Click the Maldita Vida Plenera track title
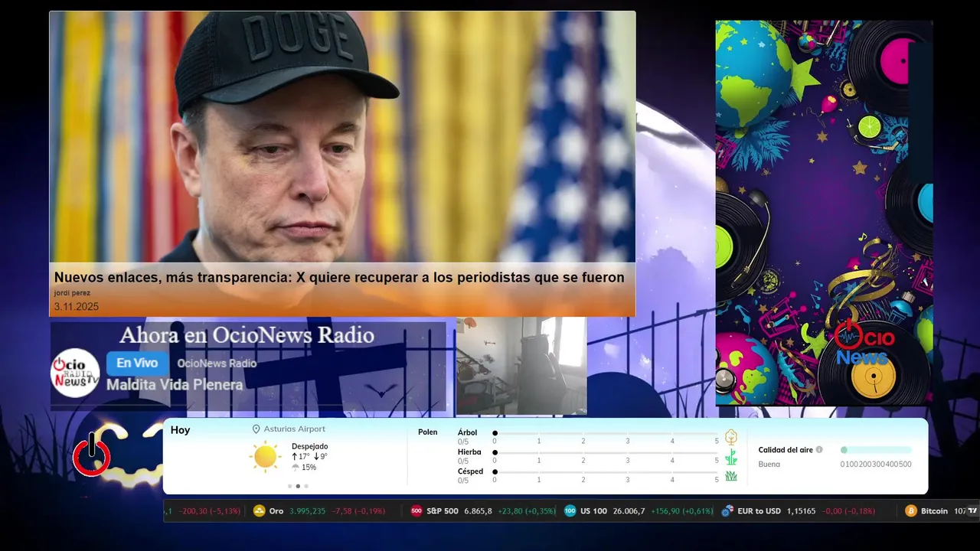Viewport: 980px width, 551px height. pos(175,385)
